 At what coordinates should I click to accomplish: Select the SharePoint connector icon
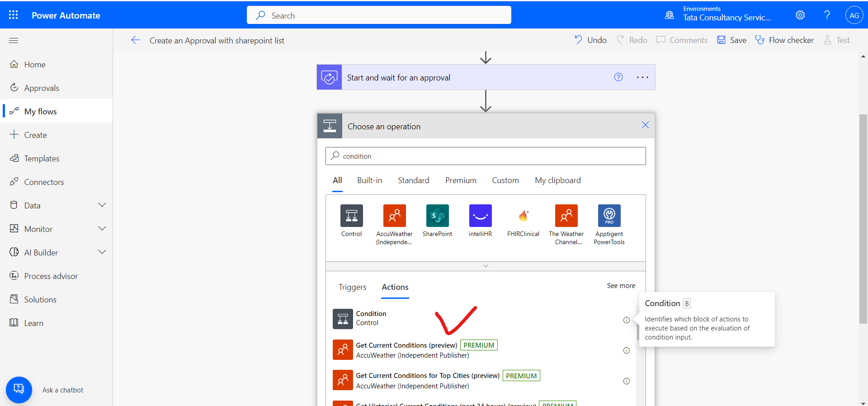[x=437, y=216]
